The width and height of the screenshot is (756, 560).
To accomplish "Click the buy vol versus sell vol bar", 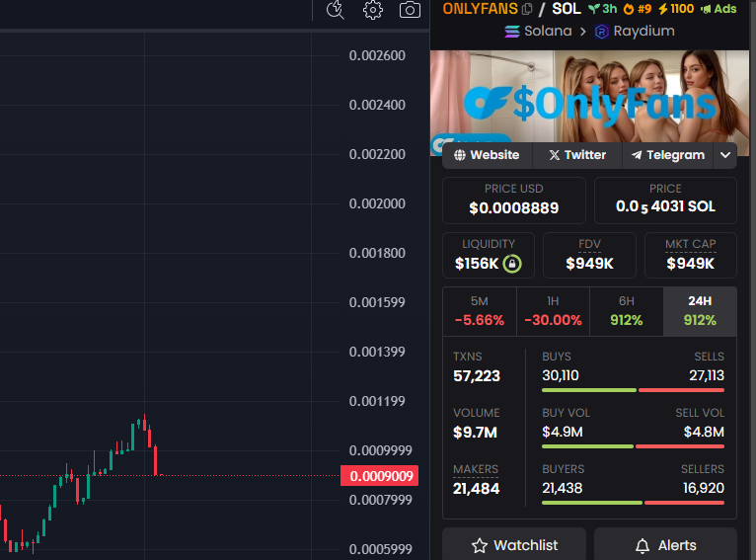I will (633, 446).
